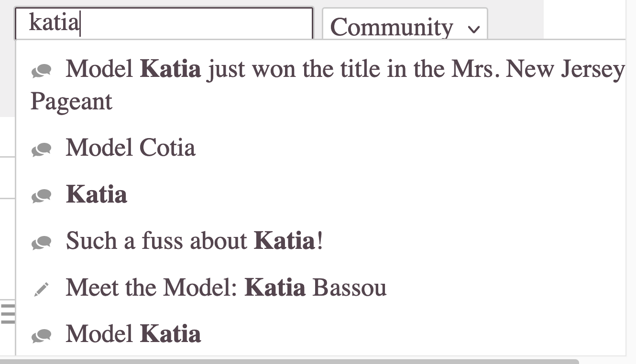Click the speech bubble icon beside the Katia suggestion
636x364 pixels.
(x=43, y=194)
